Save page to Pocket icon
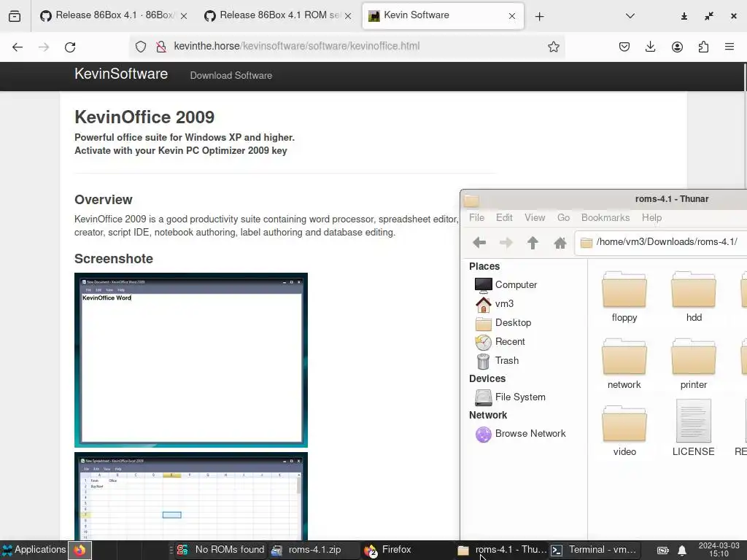This screenshot has width=747, height=560. click(x=624, y=47)
